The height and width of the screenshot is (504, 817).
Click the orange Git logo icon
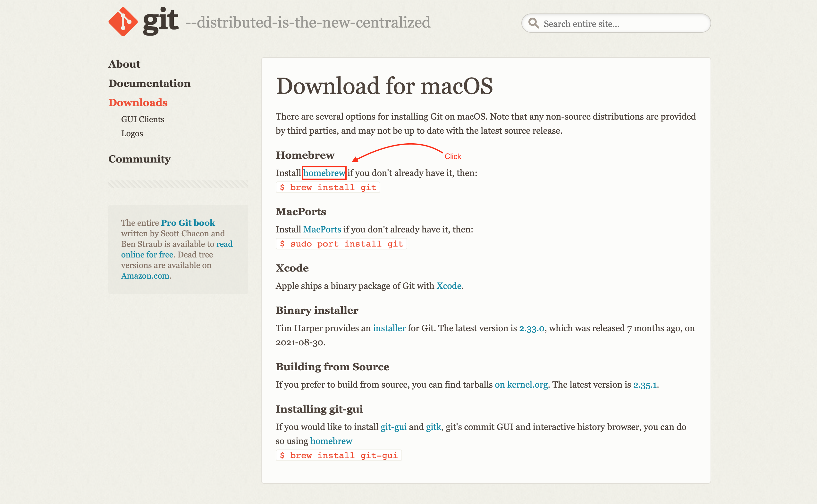click(x=123, y=22)
